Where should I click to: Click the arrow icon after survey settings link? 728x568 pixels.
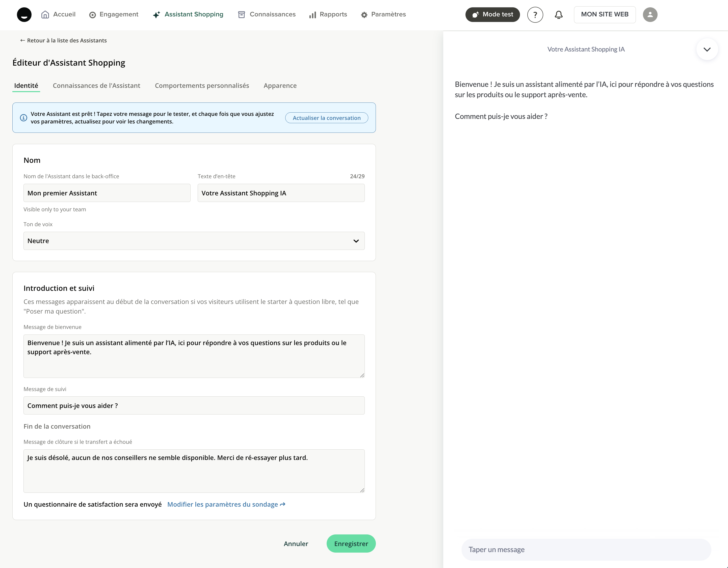click(283, 504)
